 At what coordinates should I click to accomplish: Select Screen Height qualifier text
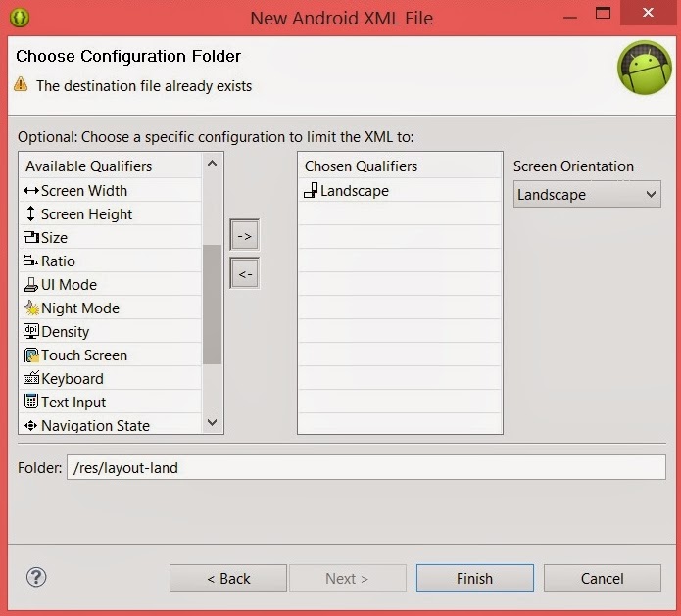pyautogui.click(x=87, y=214)
